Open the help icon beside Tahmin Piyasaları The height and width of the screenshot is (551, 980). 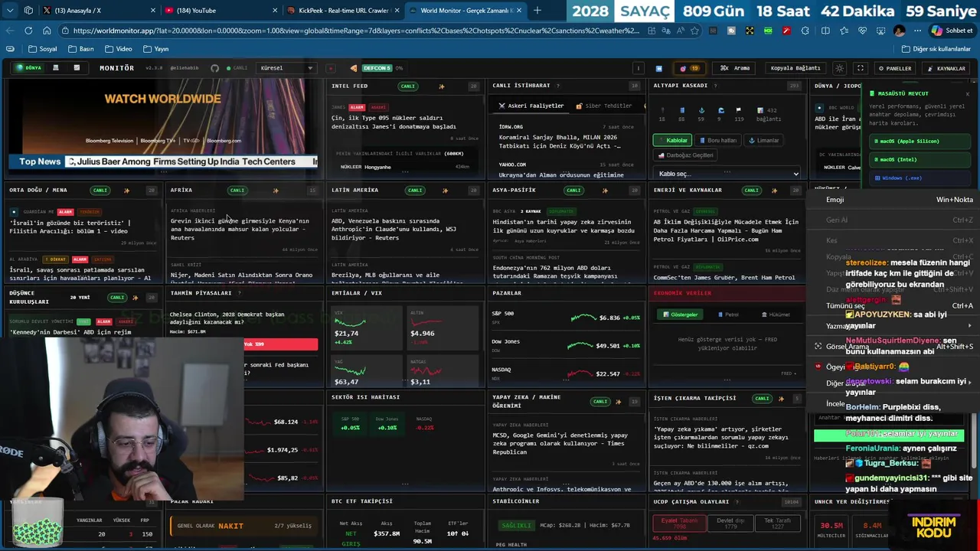[x=239, y=293]
